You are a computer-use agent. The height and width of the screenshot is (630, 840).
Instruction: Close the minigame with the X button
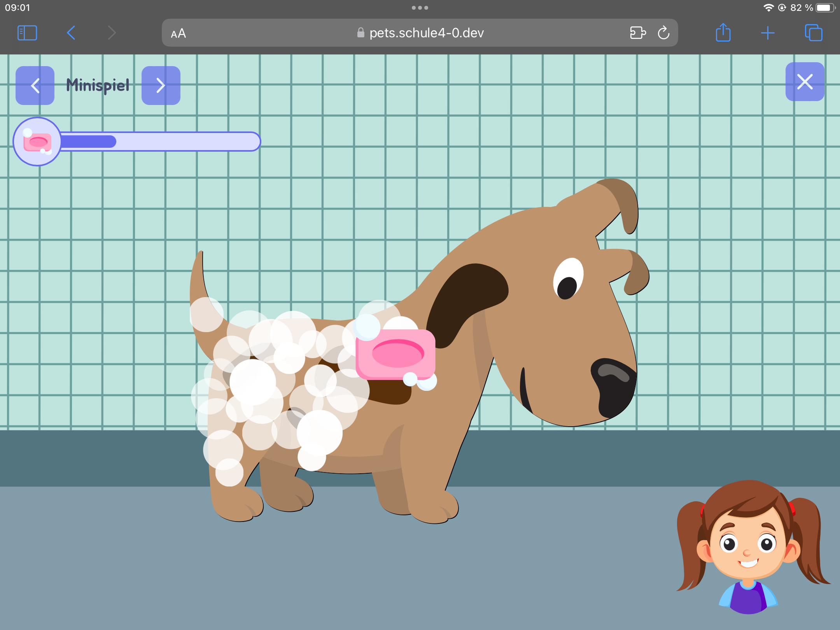(805, 82)
